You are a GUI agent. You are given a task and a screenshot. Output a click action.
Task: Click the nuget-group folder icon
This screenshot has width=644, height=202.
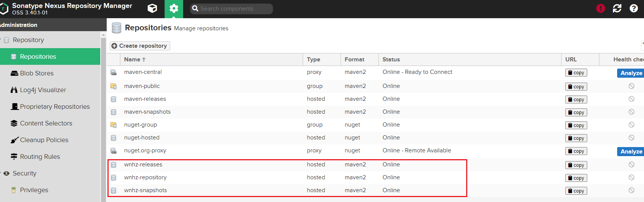coord(114,125)
